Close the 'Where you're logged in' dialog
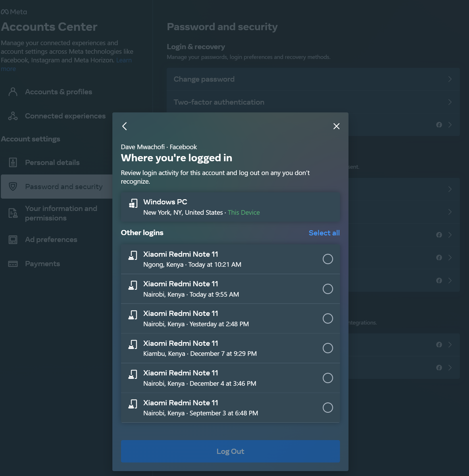Viewport: 469px width, 476px height. [x=336, y=126]
